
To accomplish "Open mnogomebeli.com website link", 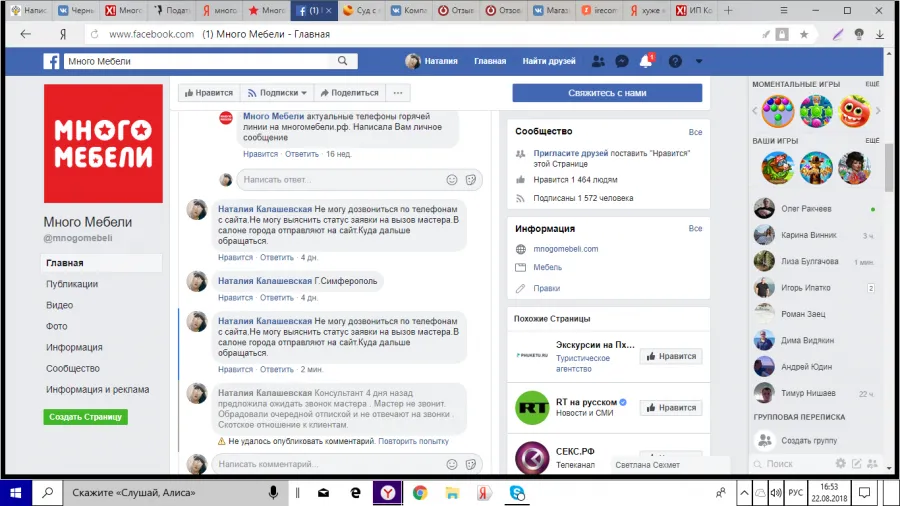I will pos(565,249).
